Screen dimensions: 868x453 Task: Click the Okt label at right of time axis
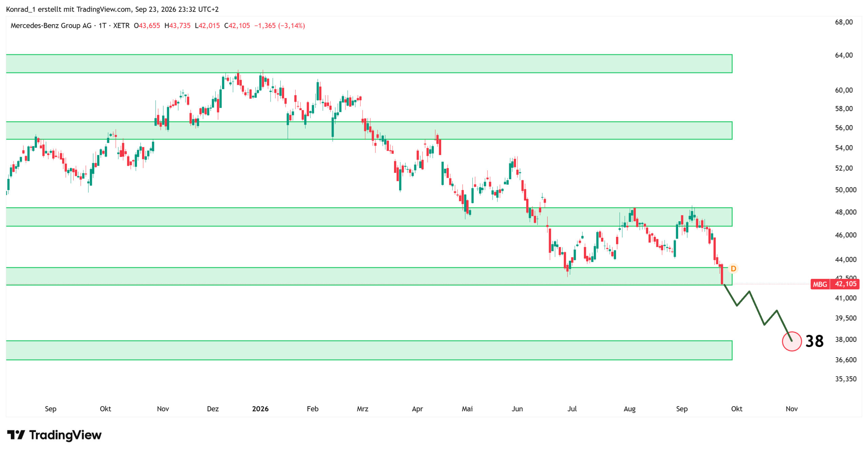coord(736,409)
